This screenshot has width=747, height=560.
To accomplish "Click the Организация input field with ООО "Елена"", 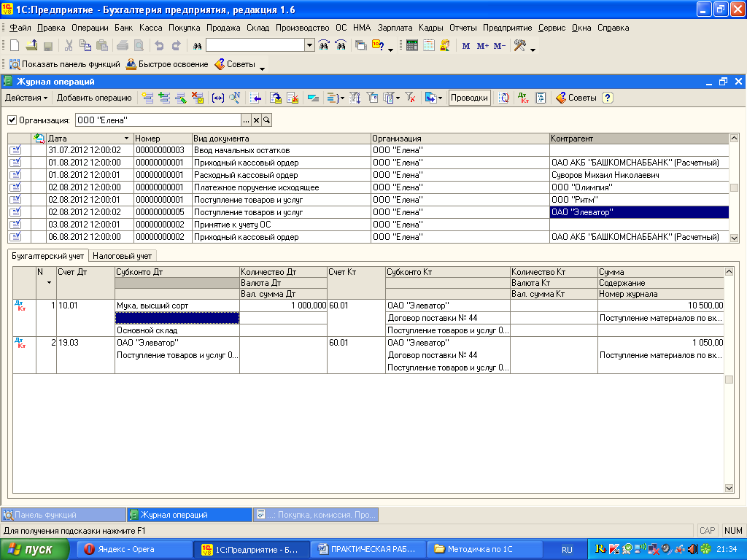I will [158, 120].
